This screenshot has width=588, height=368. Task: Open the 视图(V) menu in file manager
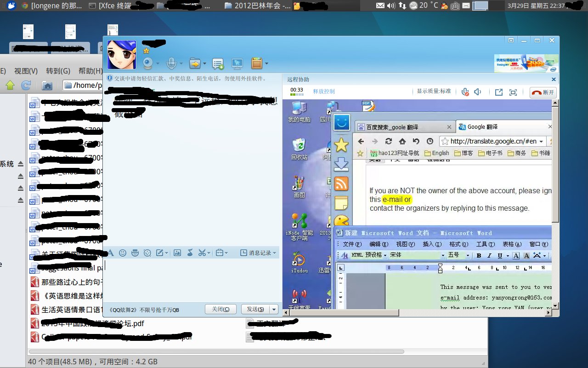click(x=26, y=71)
